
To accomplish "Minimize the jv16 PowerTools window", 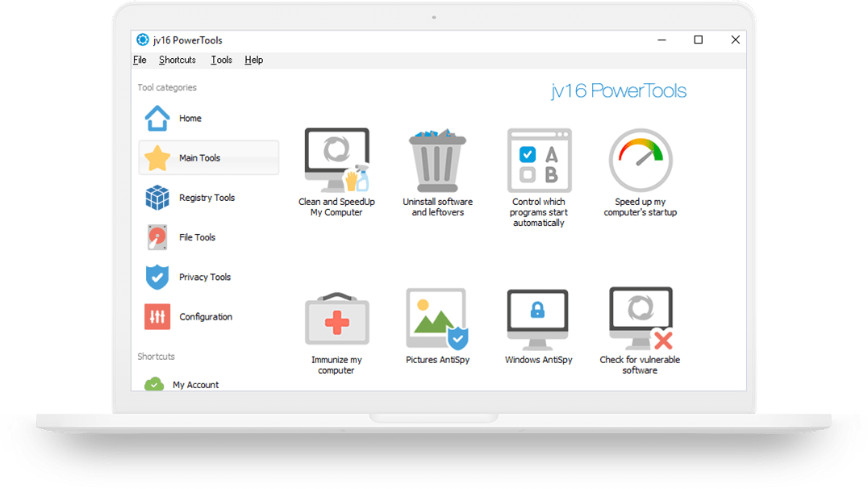I will [x=661, y=40].
